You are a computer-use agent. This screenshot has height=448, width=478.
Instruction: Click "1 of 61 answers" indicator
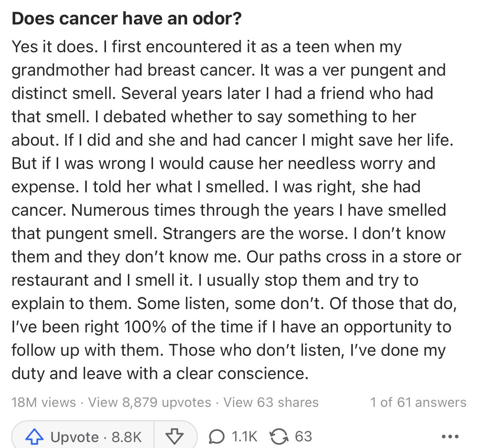(418, 402)
